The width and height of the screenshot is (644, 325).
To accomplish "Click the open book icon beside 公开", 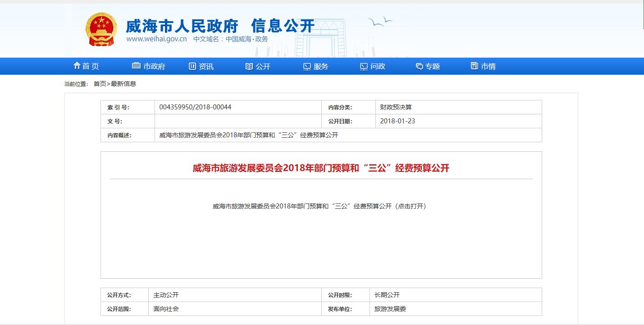I will click(x=249, y=66).
